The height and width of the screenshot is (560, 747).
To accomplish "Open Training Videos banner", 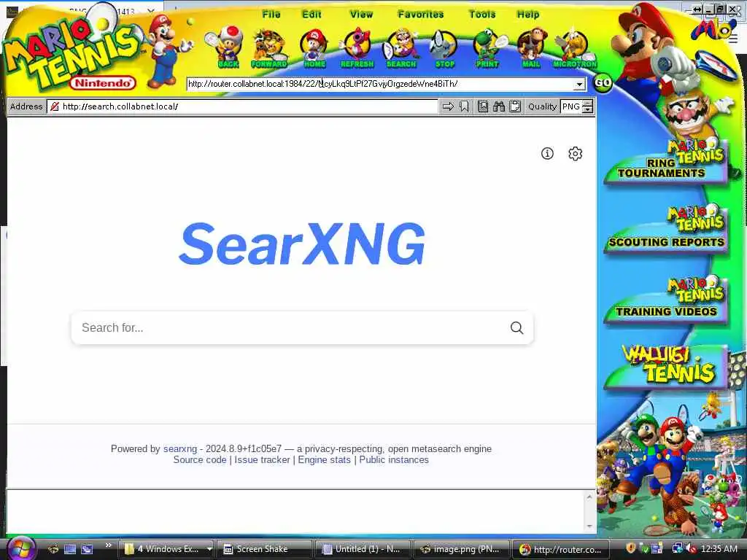I will [666, 301].
